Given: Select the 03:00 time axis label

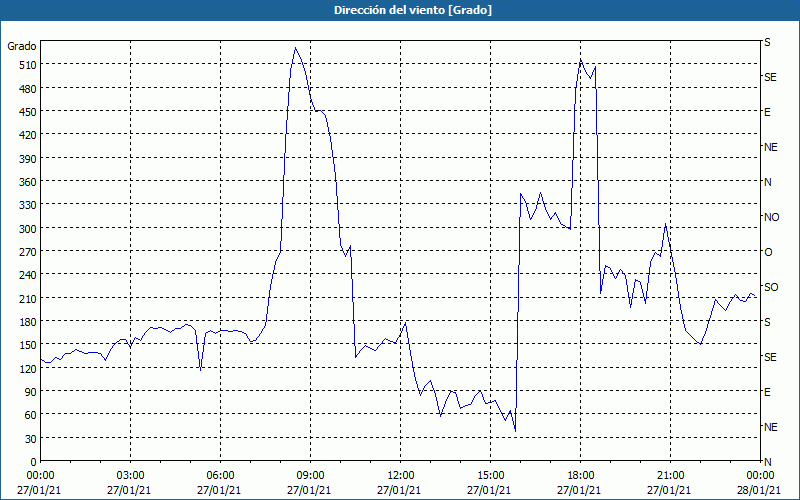Looking at the screenshot, I should (130, 476).
